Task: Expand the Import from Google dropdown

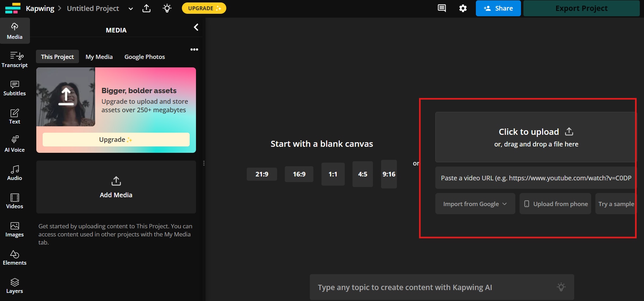Action: pos(475,204)
